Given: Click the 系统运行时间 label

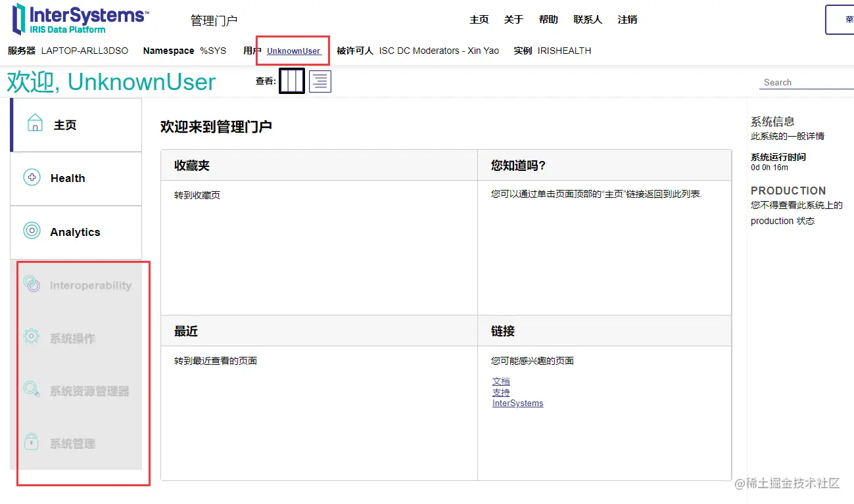Looking at the screenshot, I should coord(778,157).
